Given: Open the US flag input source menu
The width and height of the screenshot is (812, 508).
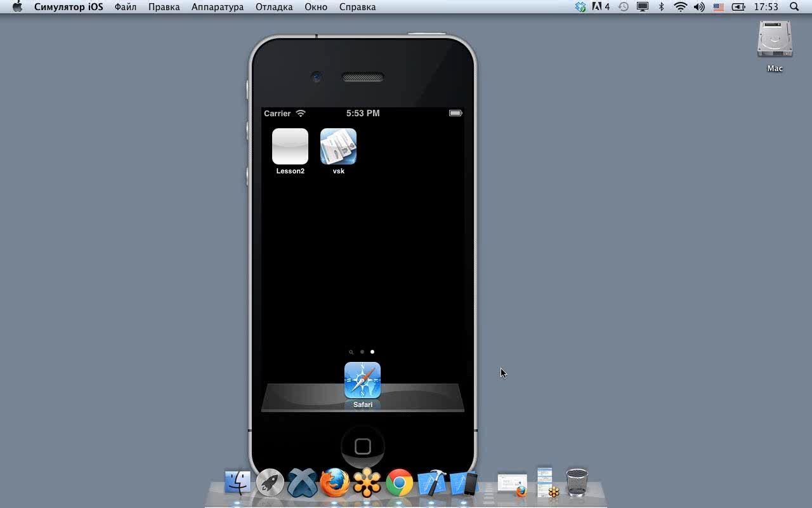Looking at the screenshot, I should point(719,7).
